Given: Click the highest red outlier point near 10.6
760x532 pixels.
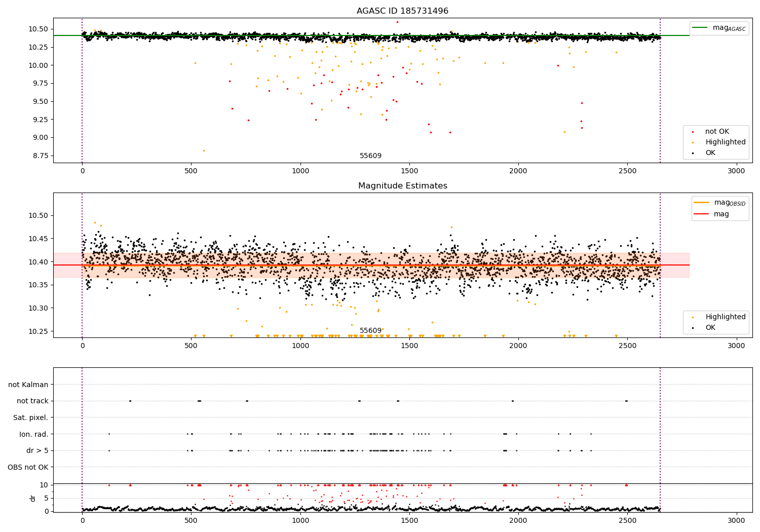Looking at the screenshot, I should coord(397,22).
